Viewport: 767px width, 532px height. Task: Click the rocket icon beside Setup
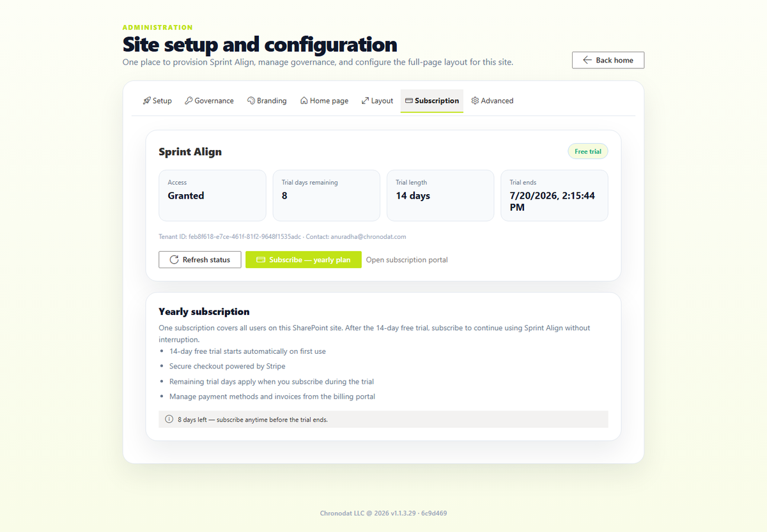pos(146,101)
